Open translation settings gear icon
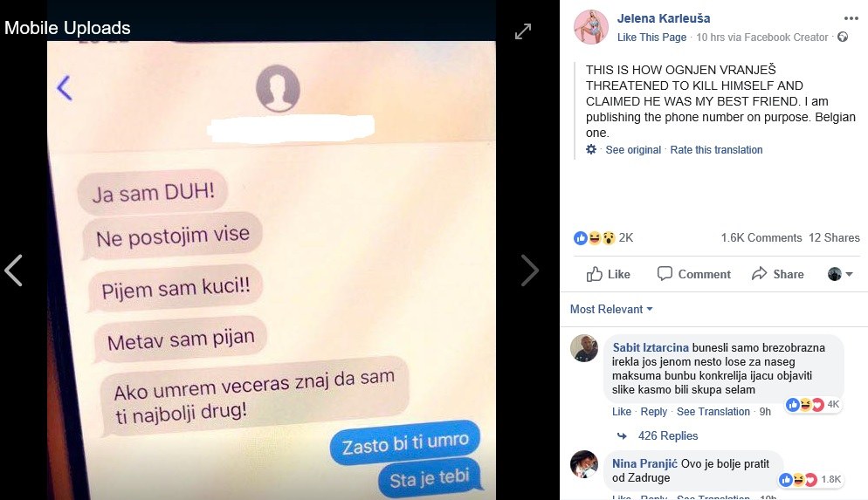The width and height of the screenshot is (868, 500). point(591,149)
